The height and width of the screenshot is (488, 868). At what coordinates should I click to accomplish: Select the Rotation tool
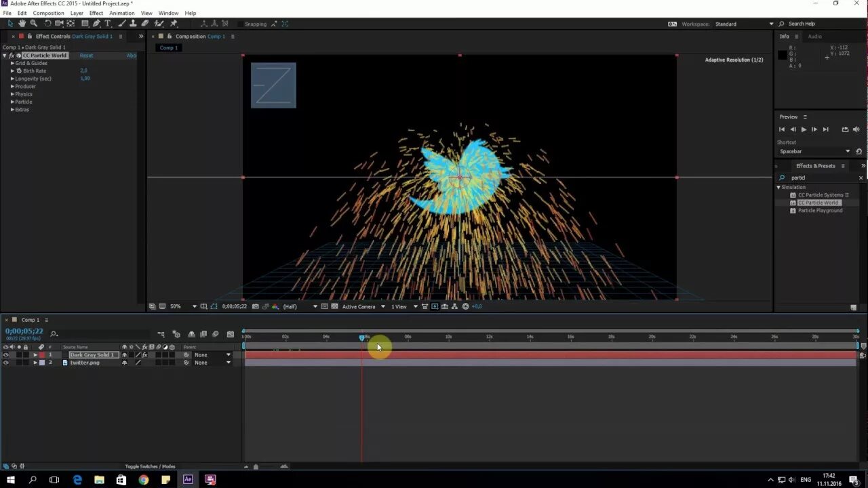point(47,24)
